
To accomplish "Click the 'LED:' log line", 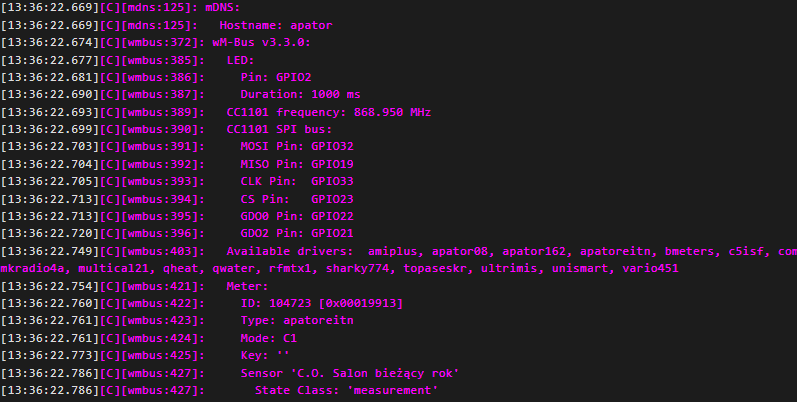I will pyautogui.click(x=241, y=59).
